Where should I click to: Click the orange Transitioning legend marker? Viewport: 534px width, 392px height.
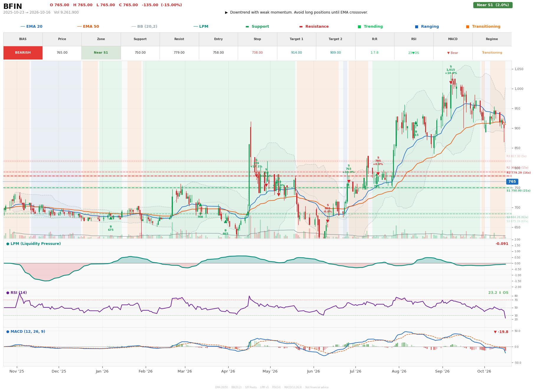tap(468, 27)
